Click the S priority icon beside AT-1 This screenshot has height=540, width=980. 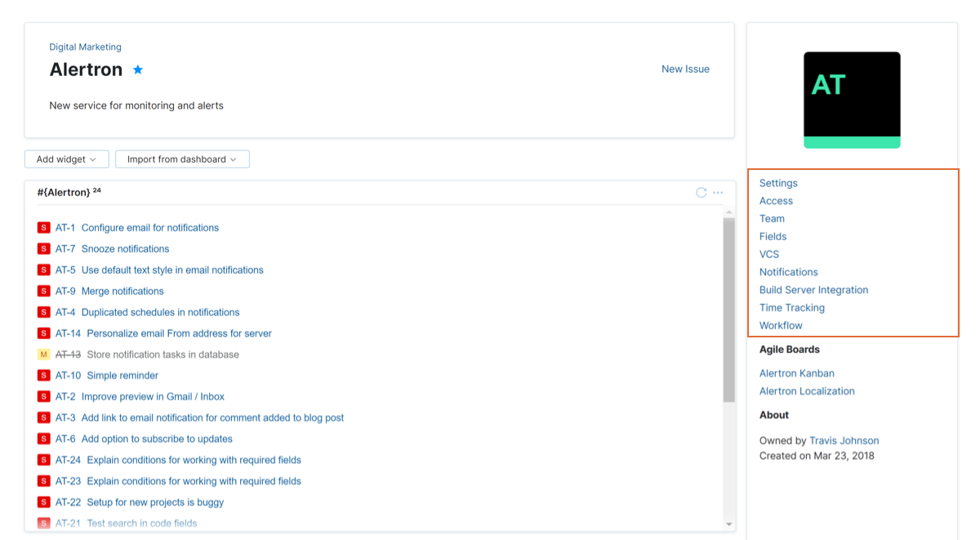(43, 227)
